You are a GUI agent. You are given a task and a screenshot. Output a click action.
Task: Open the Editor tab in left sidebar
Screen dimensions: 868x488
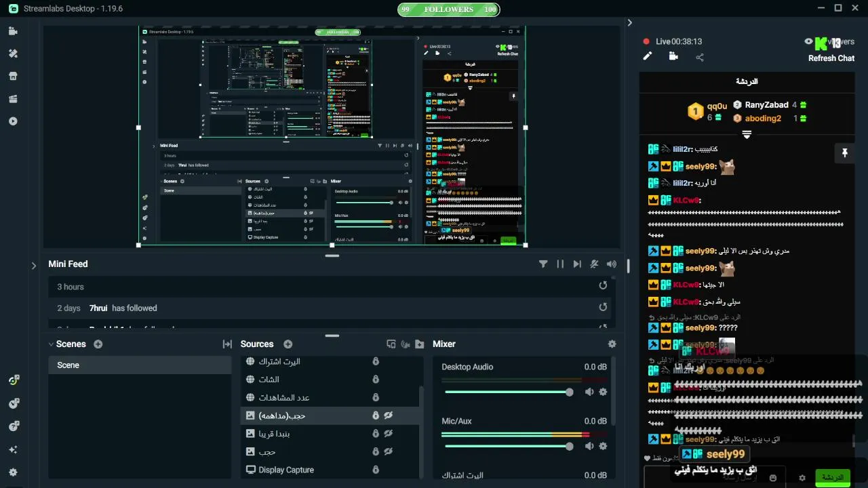(x=13, y=31)
